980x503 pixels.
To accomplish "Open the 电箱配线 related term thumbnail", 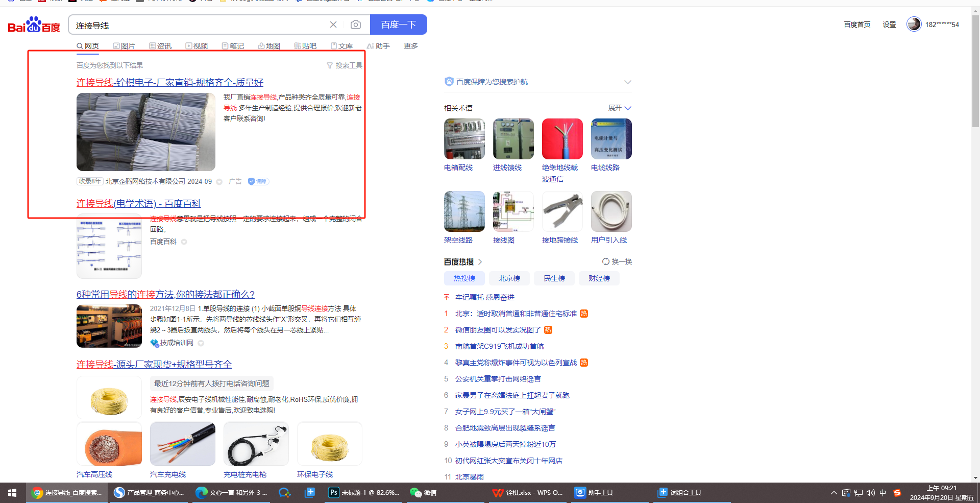I will click(x=464, y=139).
